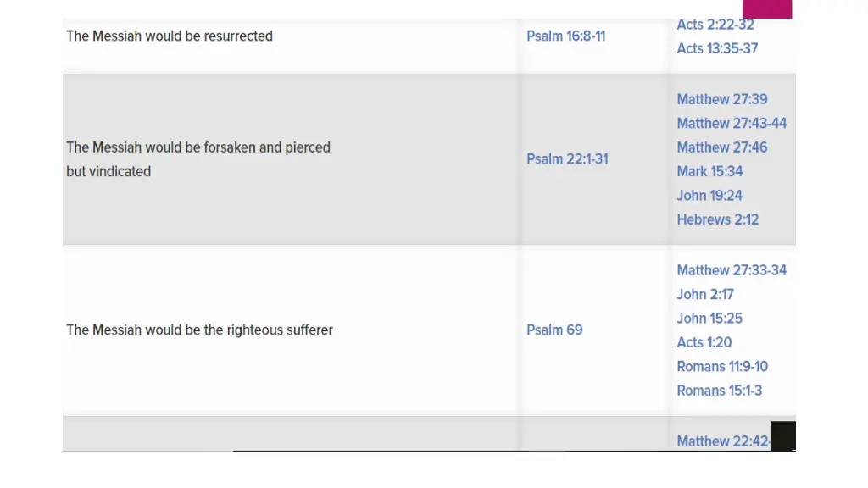Screen dimensions: 868x488
Task: Open Mark 15:34 reference
Action: [709, 171]
